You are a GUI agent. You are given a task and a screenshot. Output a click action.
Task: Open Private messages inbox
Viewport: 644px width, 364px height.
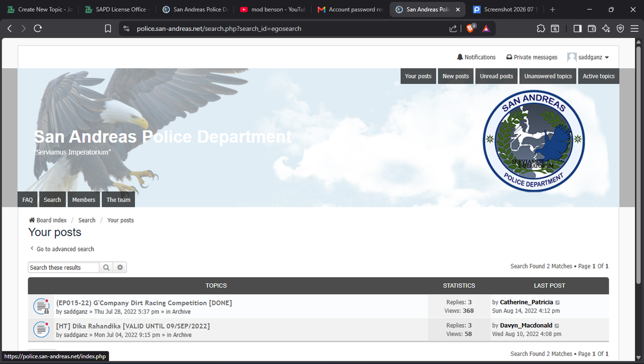pos(532,57)
